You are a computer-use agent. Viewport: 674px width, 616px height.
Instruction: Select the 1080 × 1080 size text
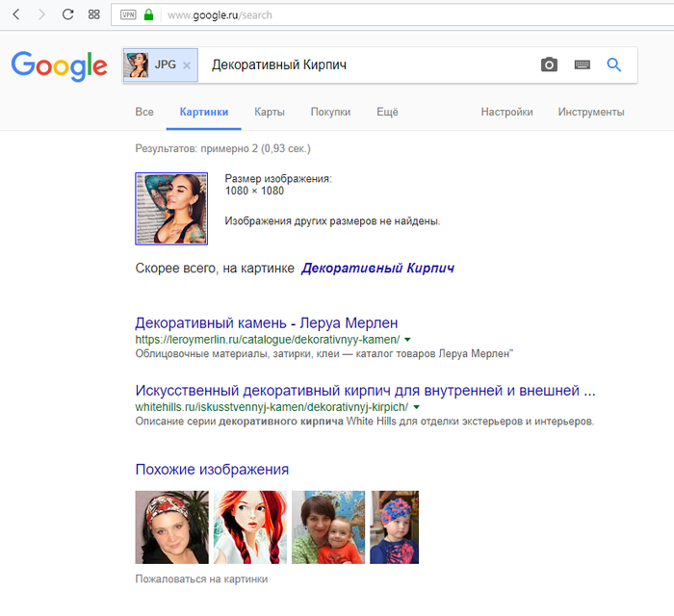(x=254, y=191)
